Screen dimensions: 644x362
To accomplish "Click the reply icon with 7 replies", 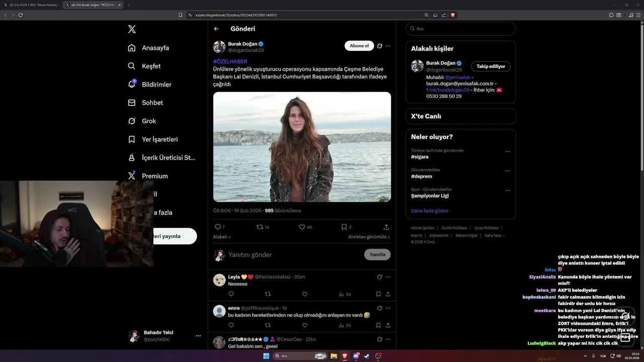I will [217, 227].
